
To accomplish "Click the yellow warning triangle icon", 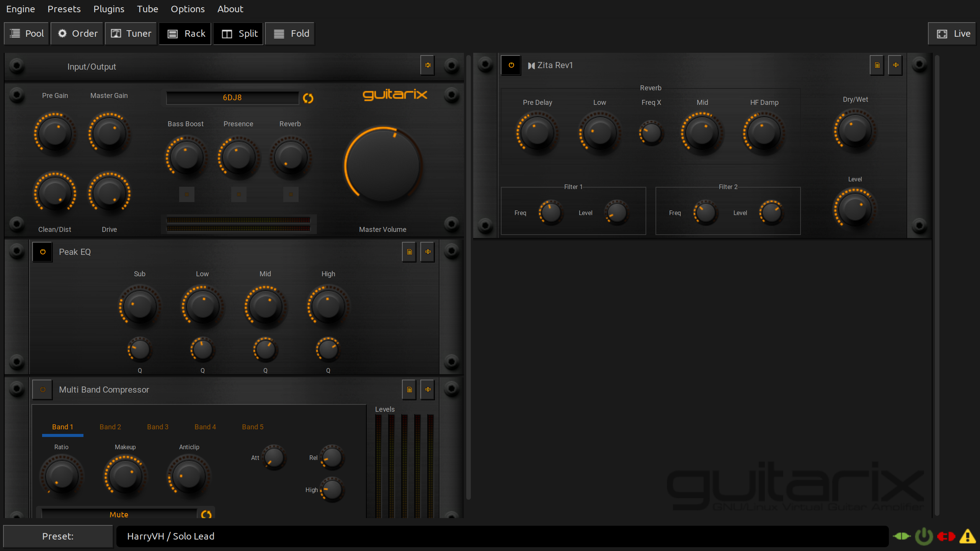I will pos(968,536).
